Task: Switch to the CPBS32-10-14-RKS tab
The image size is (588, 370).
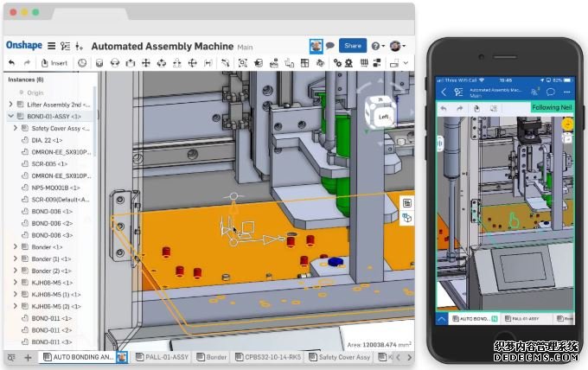Action: (268, 357)
